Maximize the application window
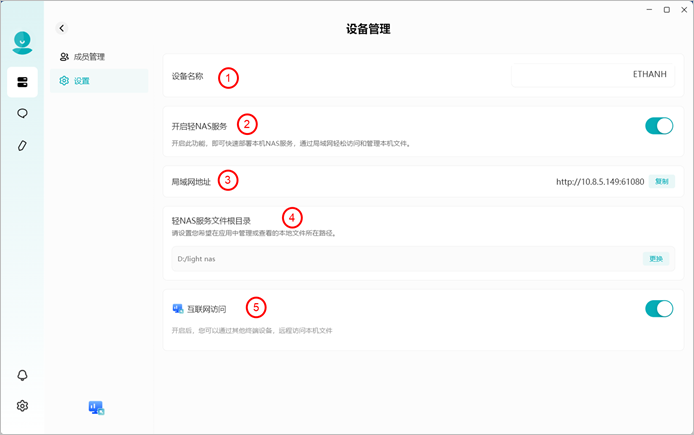 tap(667, 10)
